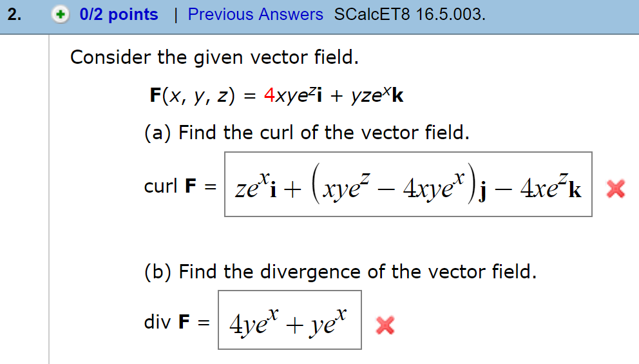Click the curl F answer box
The image size is (639, 364).
[408, 184]
